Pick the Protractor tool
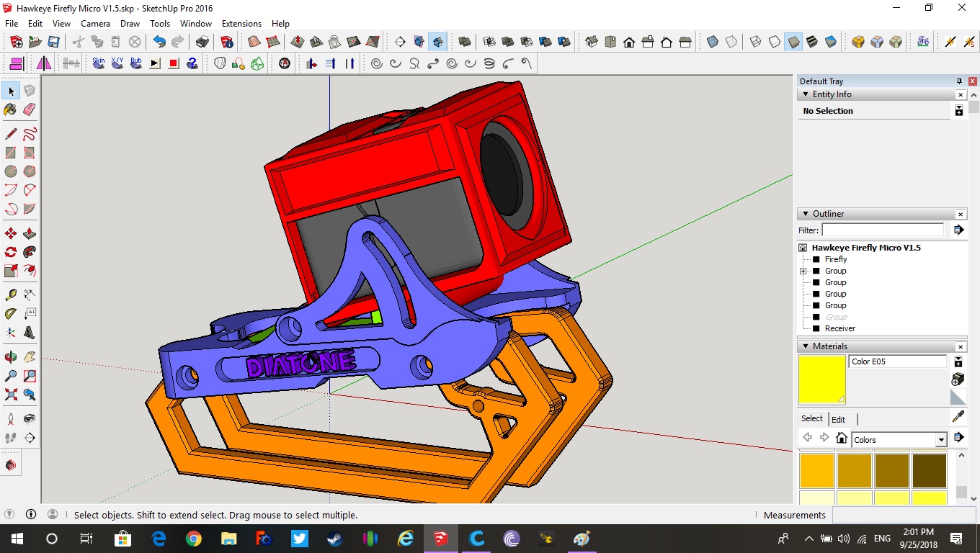The image size is (980, 553). [x=11, y=314]
